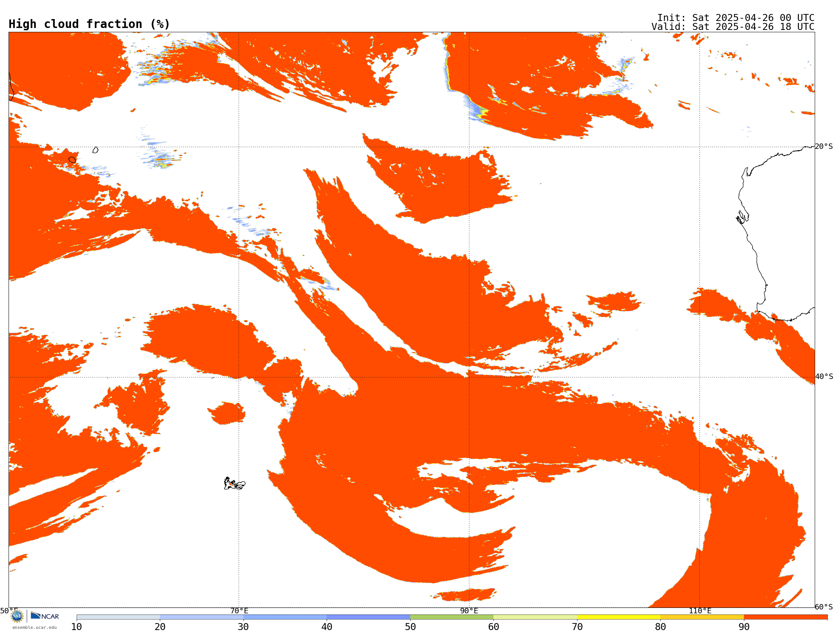Click the small round island outline below 20°S
Screen dimensions: 840x632
(72, 160)
